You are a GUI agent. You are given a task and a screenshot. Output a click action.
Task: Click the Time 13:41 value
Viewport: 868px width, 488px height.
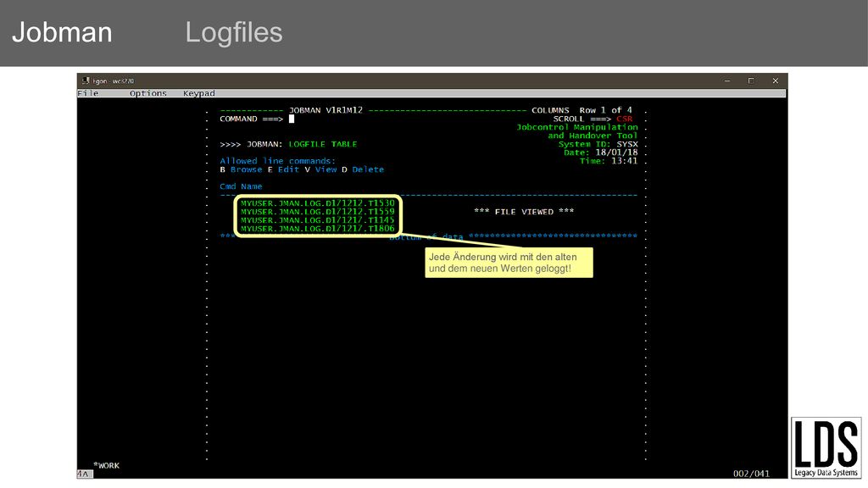click(x=625, y=161)
